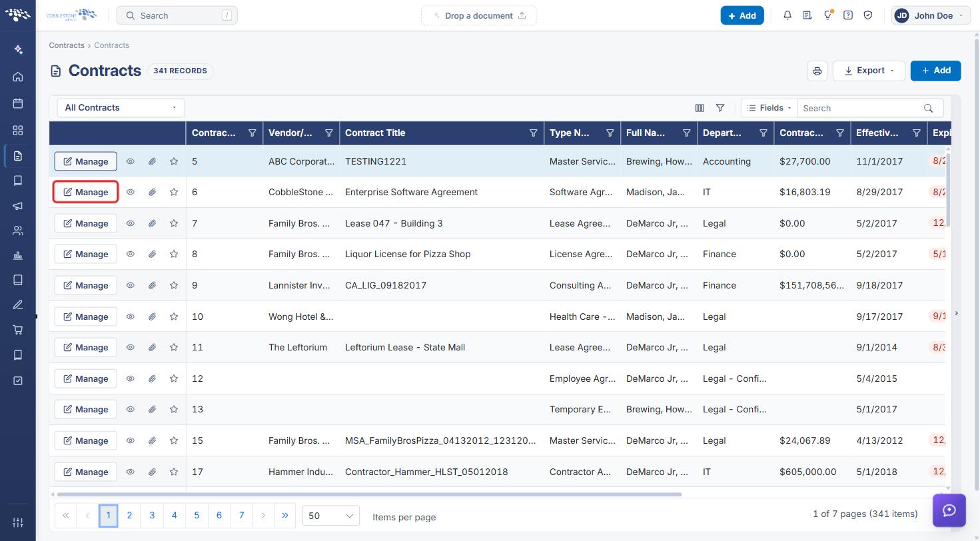The image size is (980, 541).
Task: Open the Fields dropdown
Action: pos(769,108)
